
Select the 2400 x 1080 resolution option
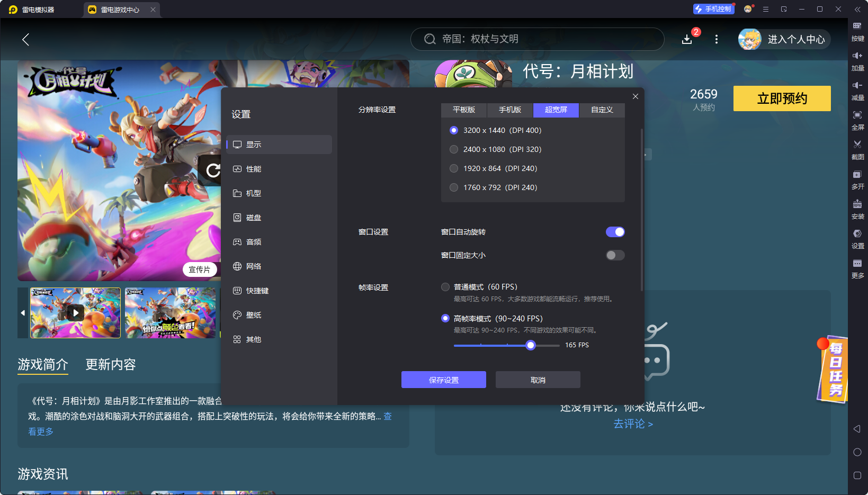pyautogui.click(x=454, y=149)
